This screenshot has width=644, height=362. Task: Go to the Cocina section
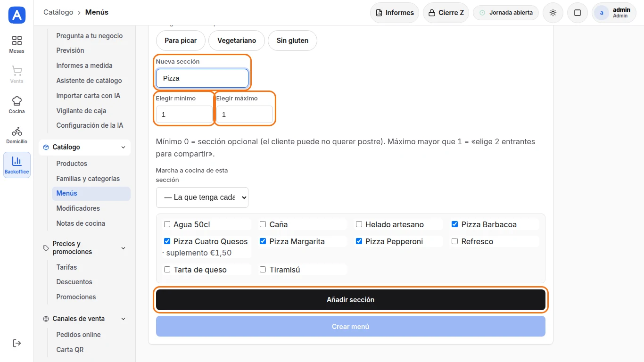17,105
